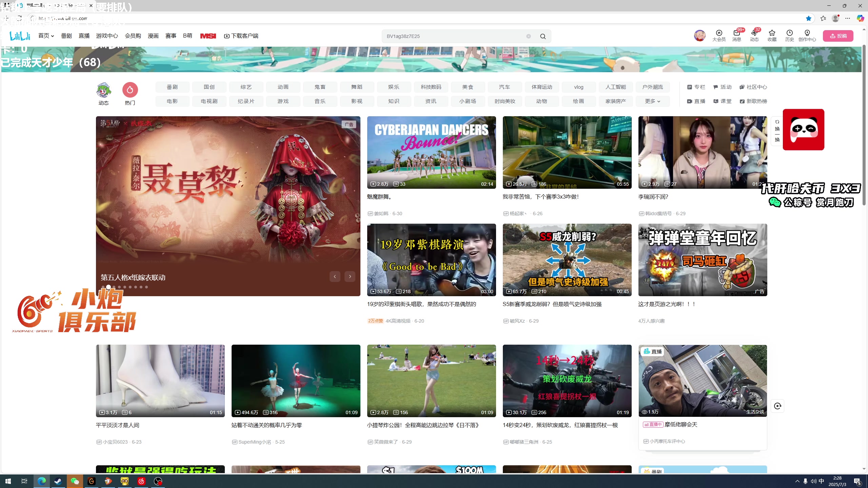Open the 赛事 header menu item
This screenshot has height=488, width=868.
coord(171,36)
